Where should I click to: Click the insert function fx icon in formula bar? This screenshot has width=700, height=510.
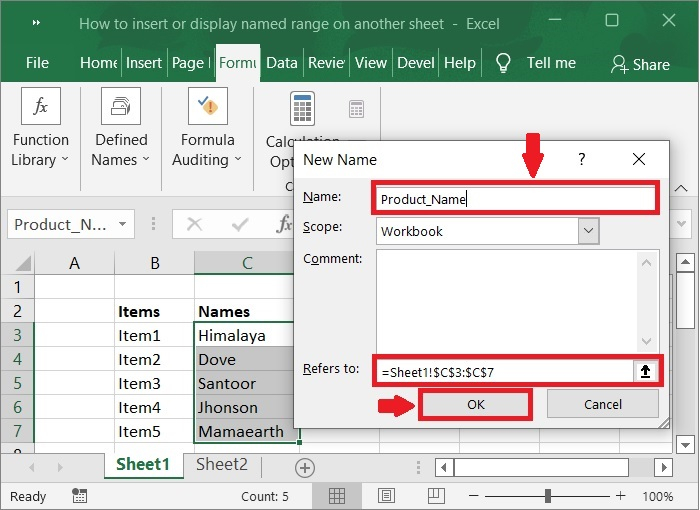point(284,224)
